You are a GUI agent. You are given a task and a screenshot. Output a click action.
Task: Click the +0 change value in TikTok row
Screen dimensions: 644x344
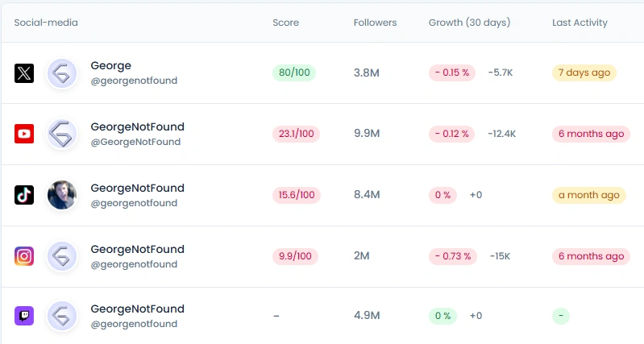476,195
